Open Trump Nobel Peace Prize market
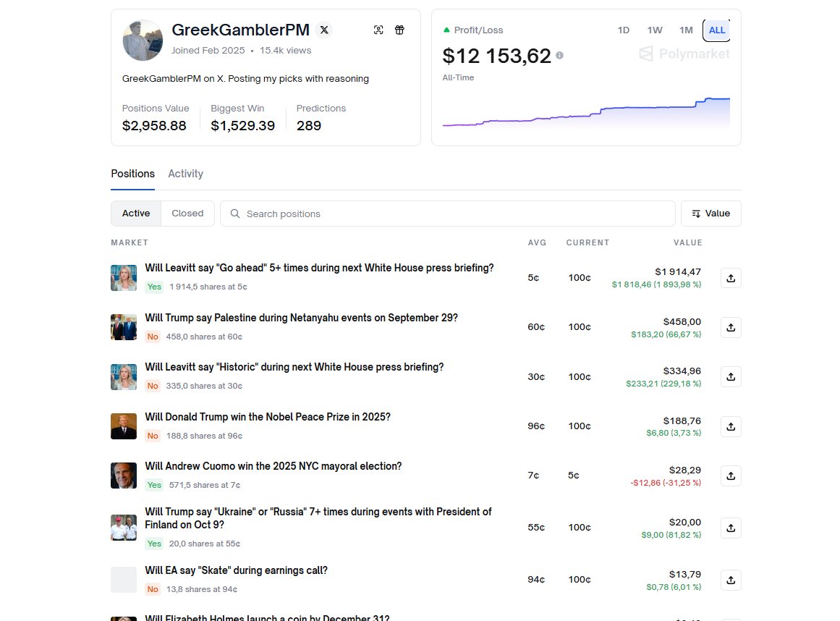Screen dimensions: 840x621 click(268, 416)
